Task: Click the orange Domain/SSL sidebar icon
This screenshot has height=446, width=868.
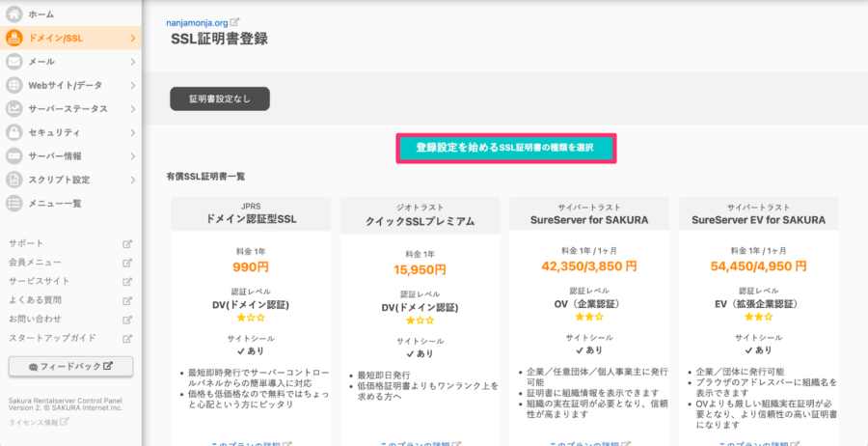Action: click(14, 38)
